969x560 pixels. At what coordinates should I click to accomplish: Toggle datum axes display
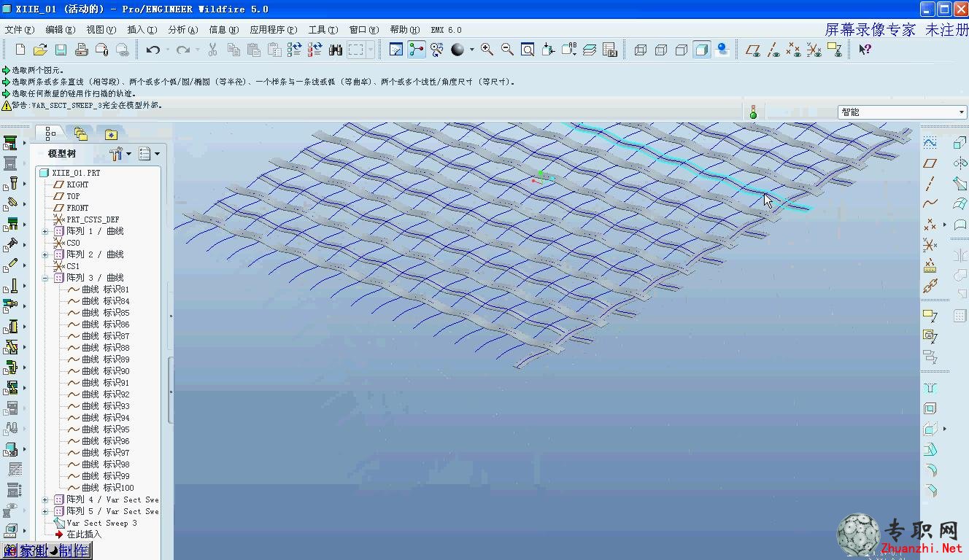[773, 50]
